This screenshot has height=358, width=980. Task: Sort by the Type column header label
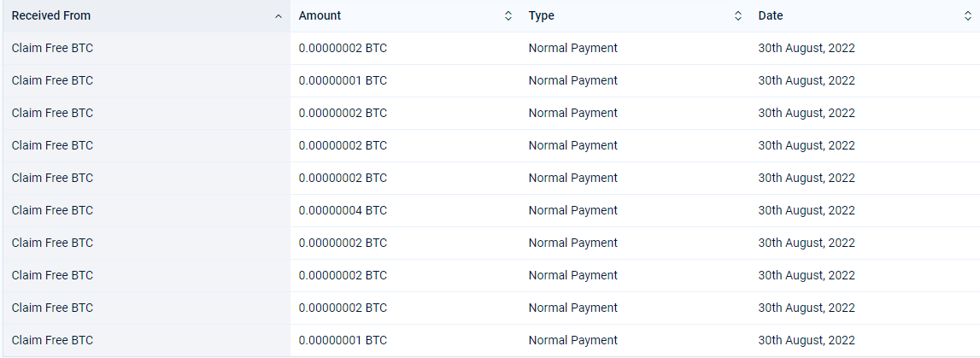click(541, 15)
